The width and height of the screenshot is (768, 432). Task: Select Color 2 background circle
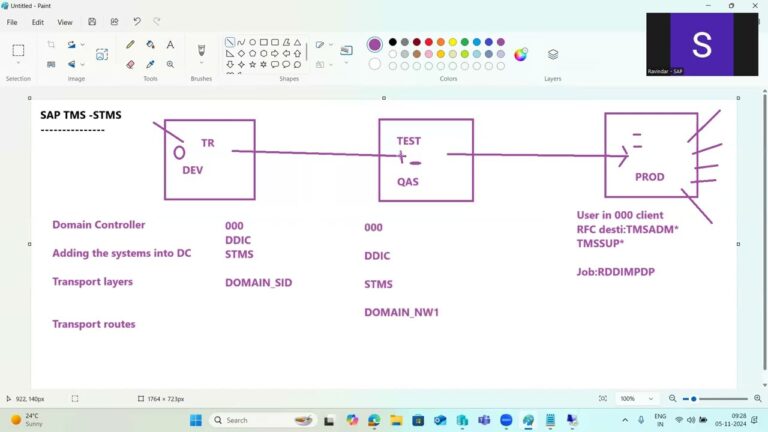click(375, 64)
